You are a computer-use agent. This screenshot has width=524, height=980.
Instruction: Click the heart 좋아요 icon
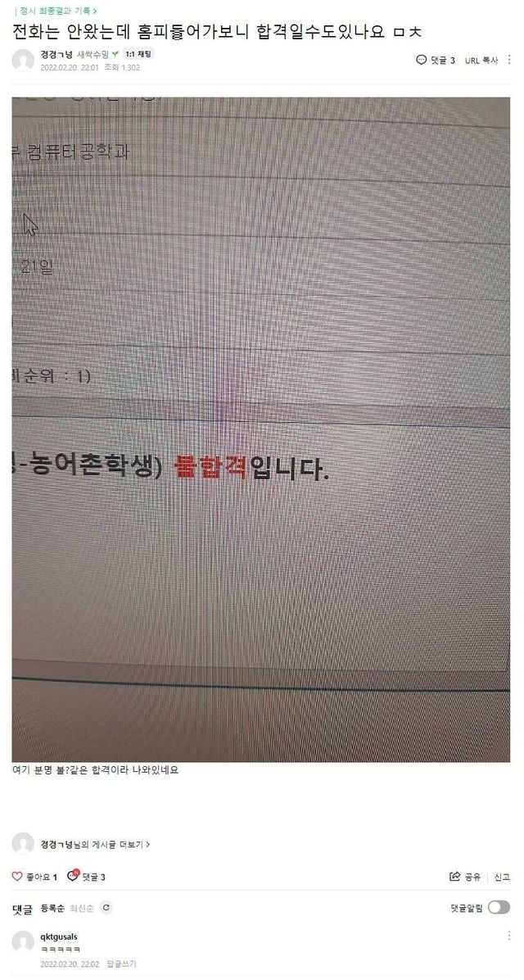pos(17,876)
